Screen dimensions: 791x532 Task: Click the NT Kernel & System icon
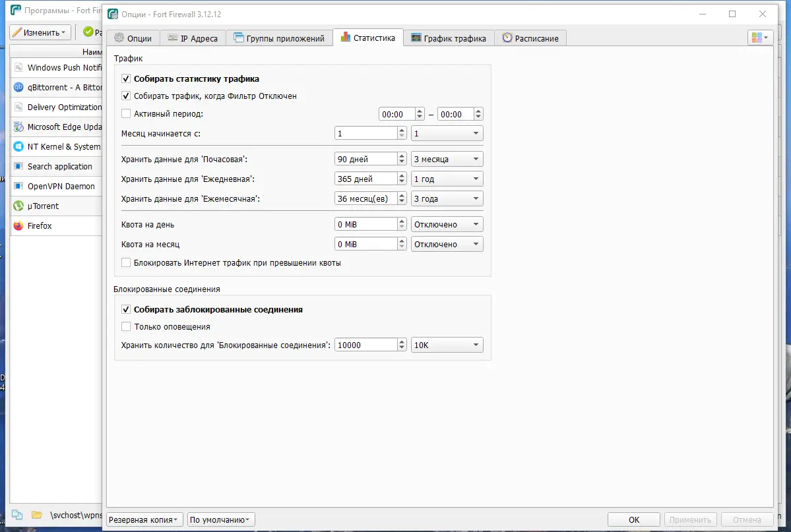click(18, 146)
